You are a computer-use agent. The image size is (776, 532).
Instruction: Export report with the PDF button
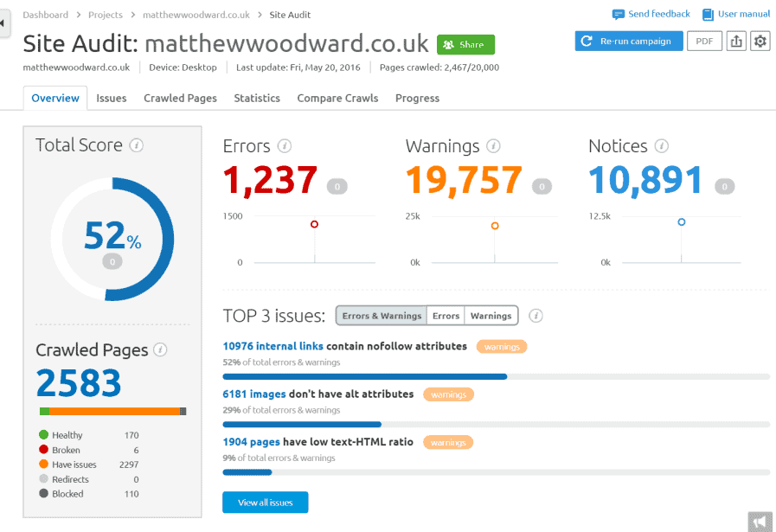pos(704,41)
